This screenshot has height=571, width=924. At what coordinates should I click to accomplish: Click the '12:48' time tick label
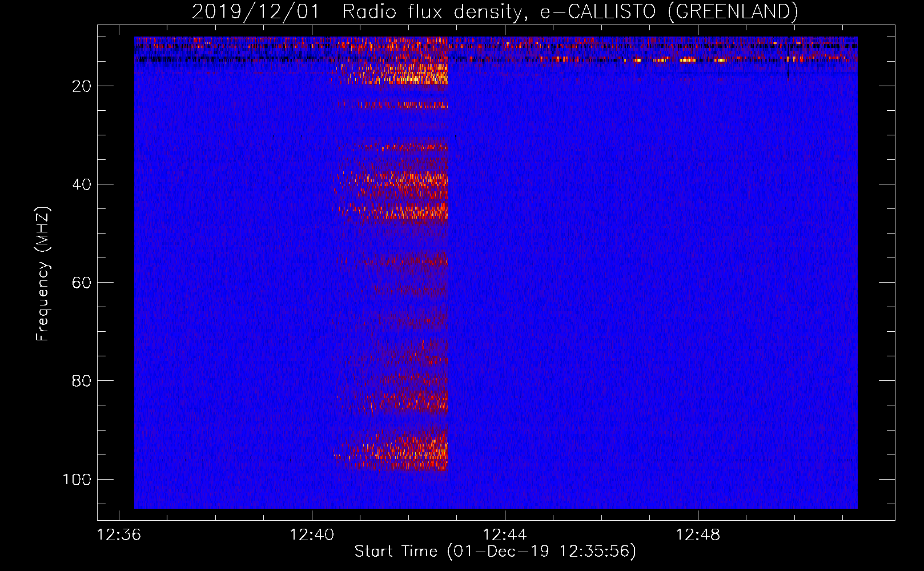(x=698, y=535)
